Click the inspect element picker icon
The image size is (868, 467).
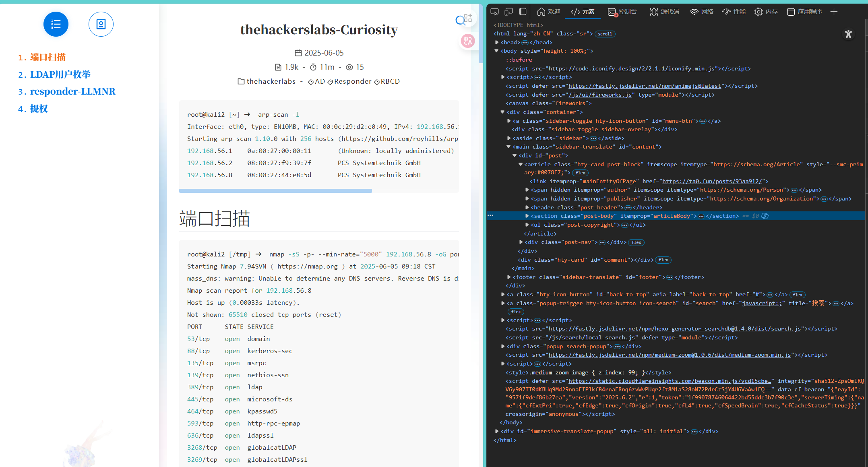(495, 12)
